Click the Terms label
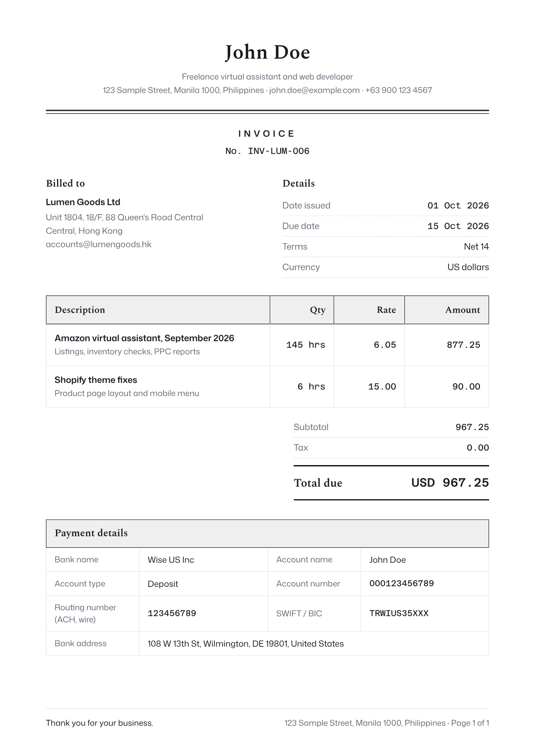The width and height of the screenshot is (535, 756). click(295, 246)
